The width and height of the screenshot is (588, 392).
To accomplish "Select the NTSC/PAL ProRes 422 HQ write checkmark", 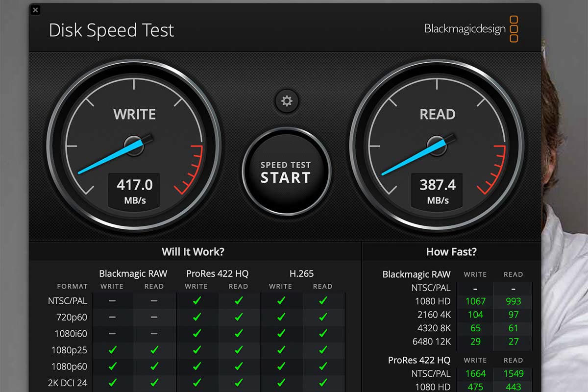I will pos(197,301).
